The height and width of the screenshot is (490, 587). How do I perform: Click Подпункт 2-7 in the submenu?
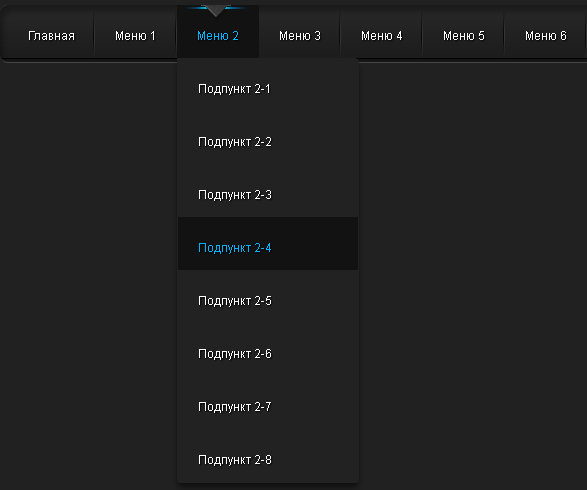click(268, 407)
